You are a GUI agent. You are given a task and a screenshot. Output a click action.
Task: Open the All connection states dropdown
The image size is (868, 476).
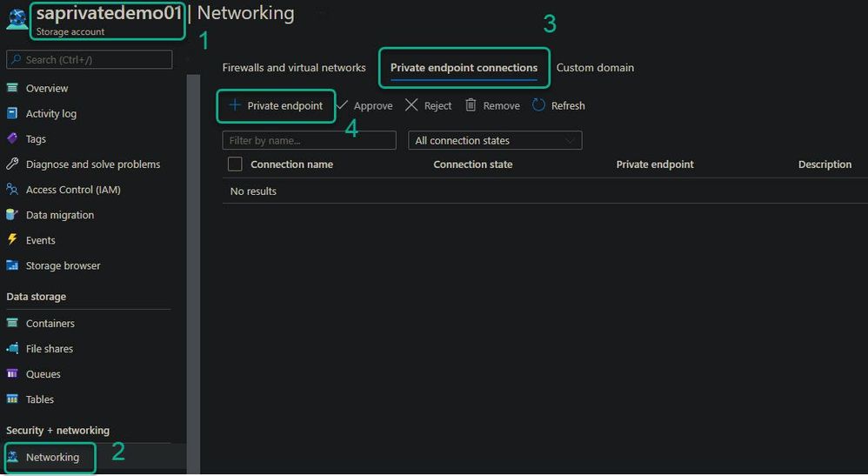point(495,141)
